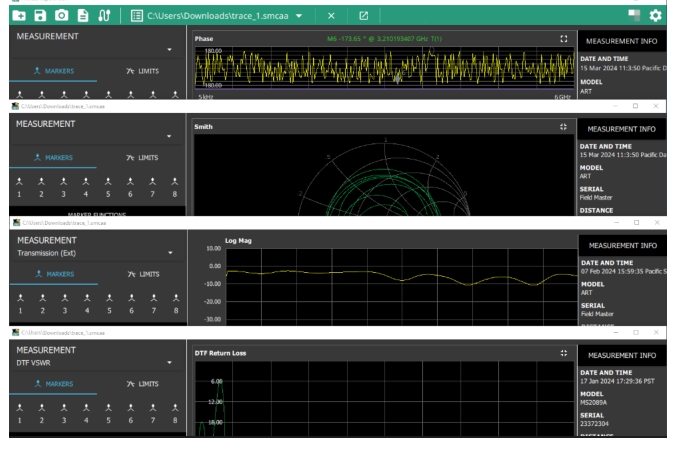Click the model value MS2089A

coord(593,403)
